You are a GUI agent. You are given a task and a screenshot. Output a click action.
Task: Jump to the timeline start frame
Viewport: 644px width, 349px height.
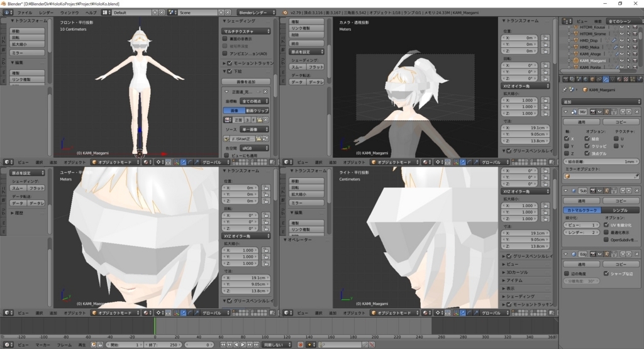(223, 345)
